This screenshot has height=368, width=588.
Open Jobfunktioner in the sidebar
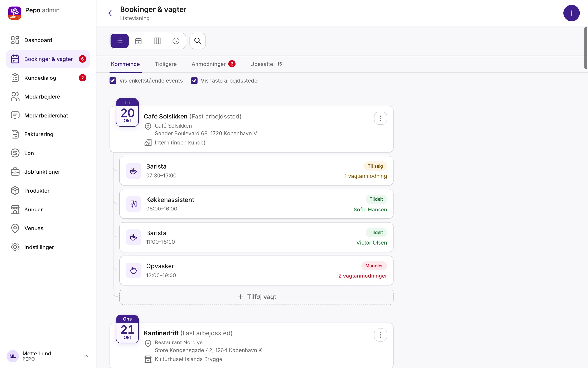[x=48, y=172]
